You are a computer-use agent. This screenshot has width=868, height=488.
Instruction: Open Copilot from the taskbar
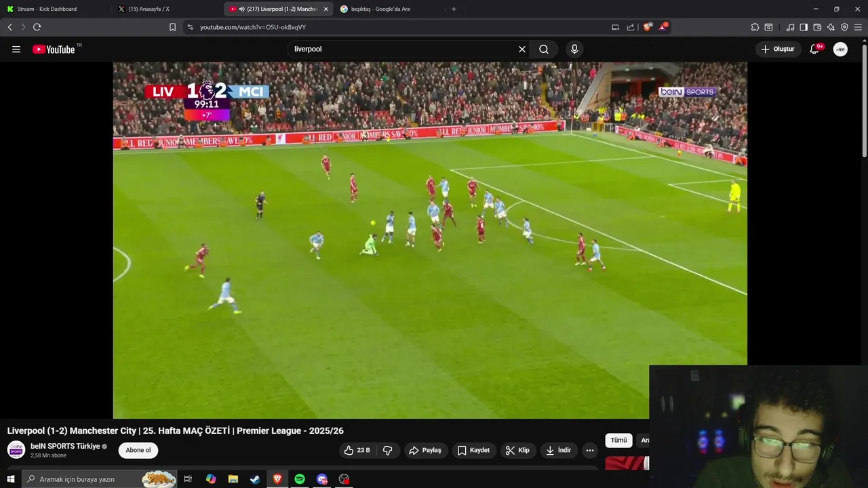[211, 479]
